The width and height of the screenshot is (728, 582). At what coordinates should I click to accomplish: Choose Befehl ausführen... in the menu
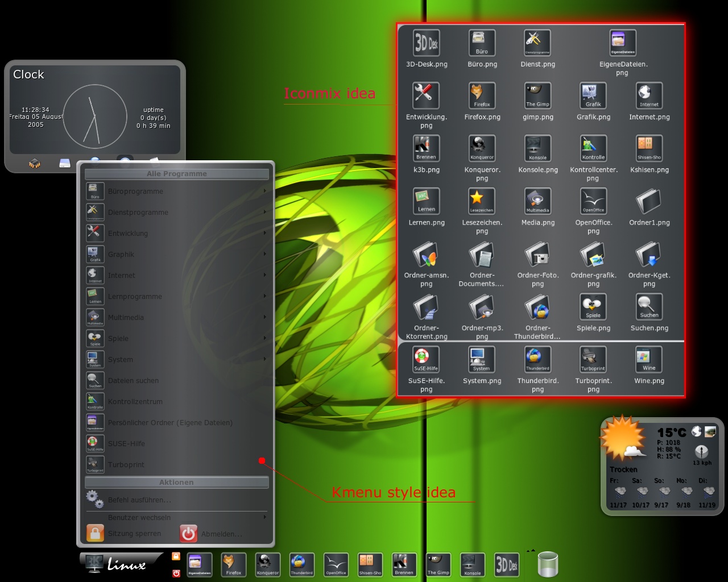[x=177, y=500]
